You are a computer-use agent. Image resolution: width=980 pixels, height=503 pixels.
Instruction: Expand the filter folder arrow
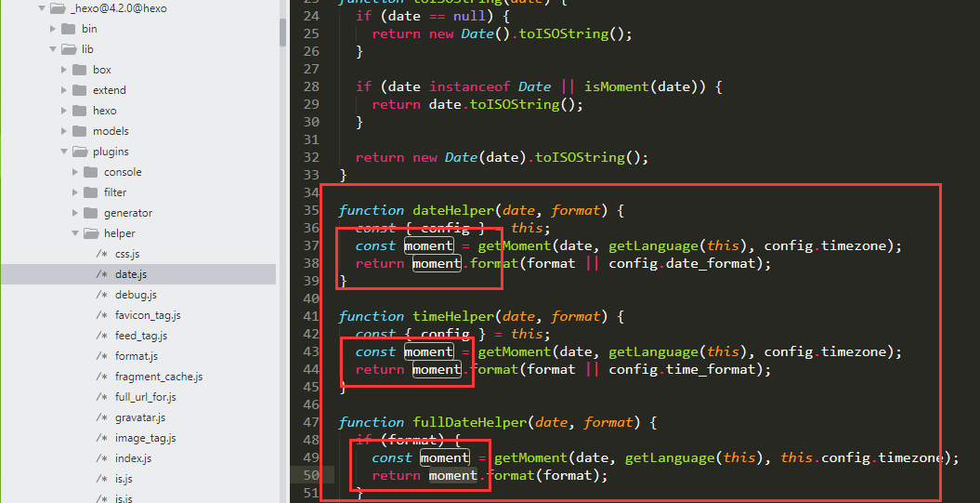(75, 192)
